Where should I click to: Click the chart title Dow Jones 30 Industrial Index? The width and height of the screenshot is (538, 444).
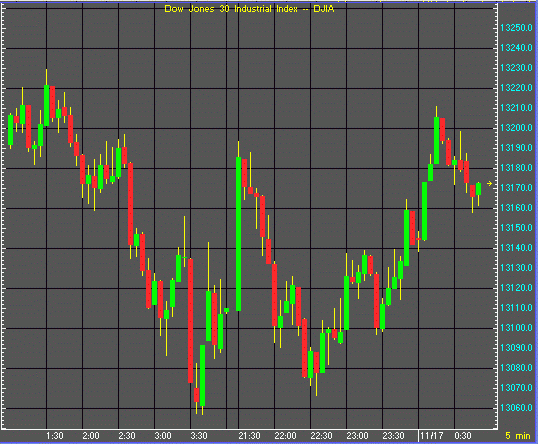(231, 9)
